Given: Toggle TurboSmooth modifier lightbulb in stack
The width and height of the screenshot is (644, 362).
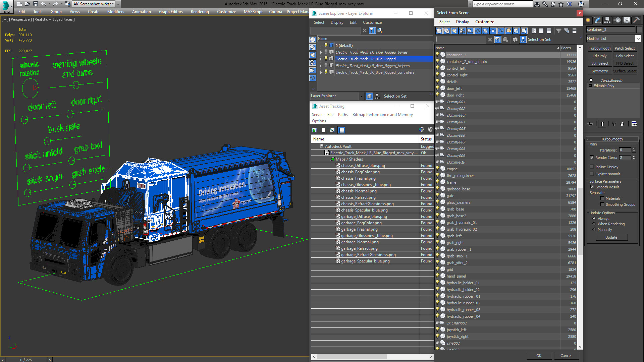Looking at the screenshot, I should tap(591, 80).
